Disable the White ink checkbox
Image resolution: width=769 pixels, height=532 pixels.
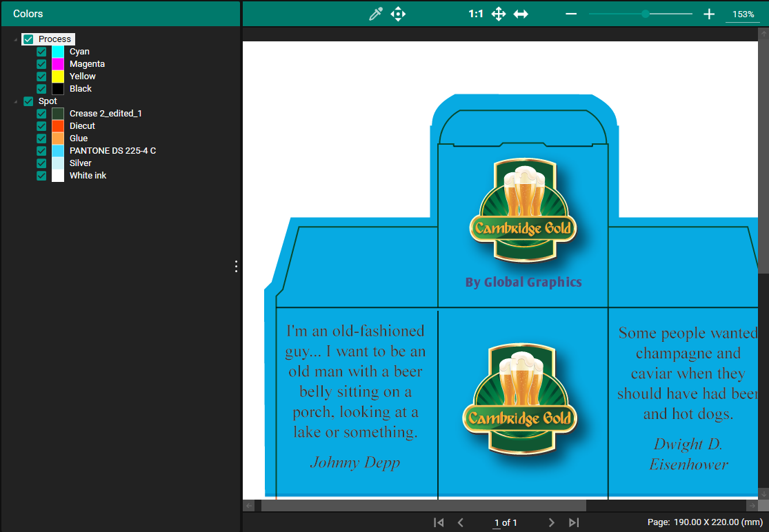click(x=41, y=176)
